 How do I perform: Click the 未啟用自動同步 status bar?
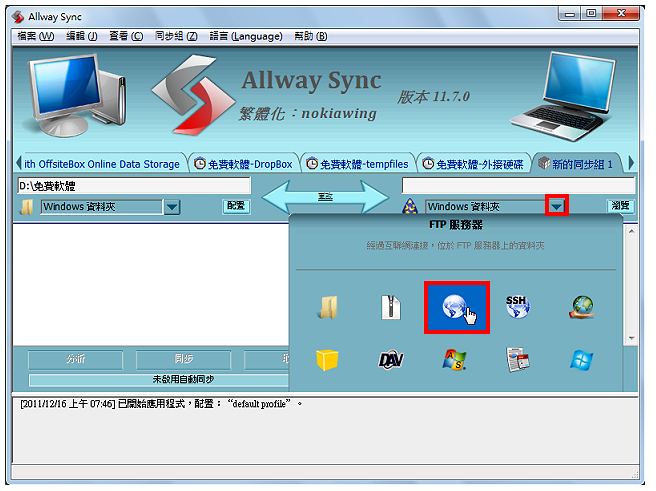(159, 379)
